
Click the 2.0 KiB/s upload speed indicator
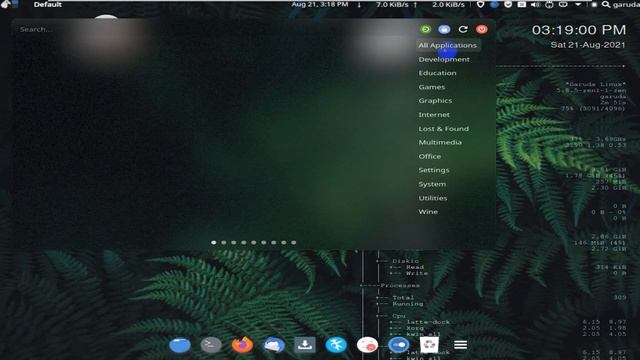(x=448, y=4)
